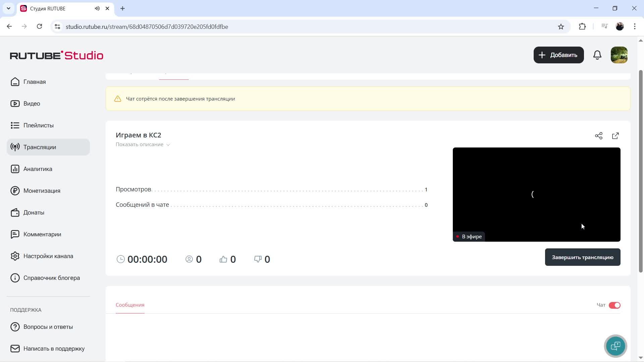Open Видео section

48,104
